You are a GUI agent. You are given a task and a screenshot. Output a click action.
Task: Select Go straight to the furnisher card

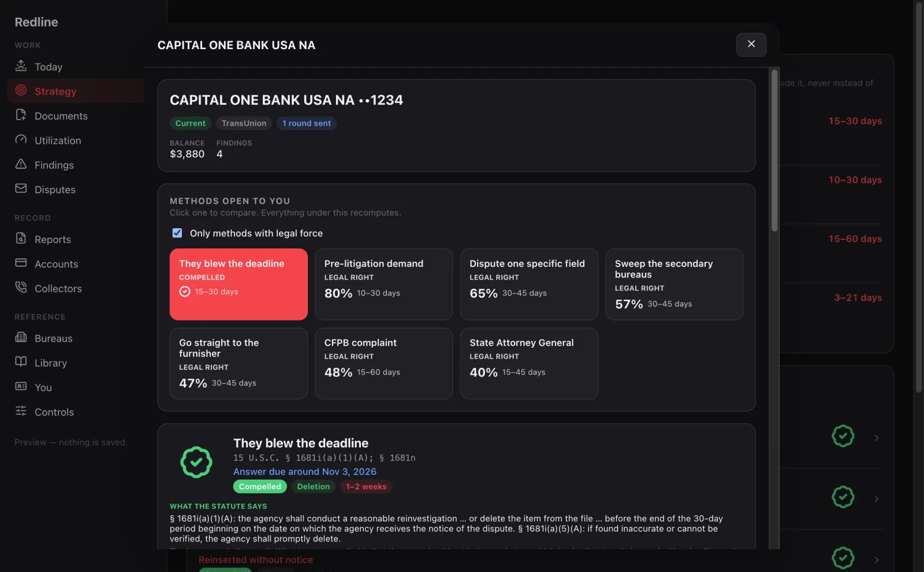click(x=239, y=363)
